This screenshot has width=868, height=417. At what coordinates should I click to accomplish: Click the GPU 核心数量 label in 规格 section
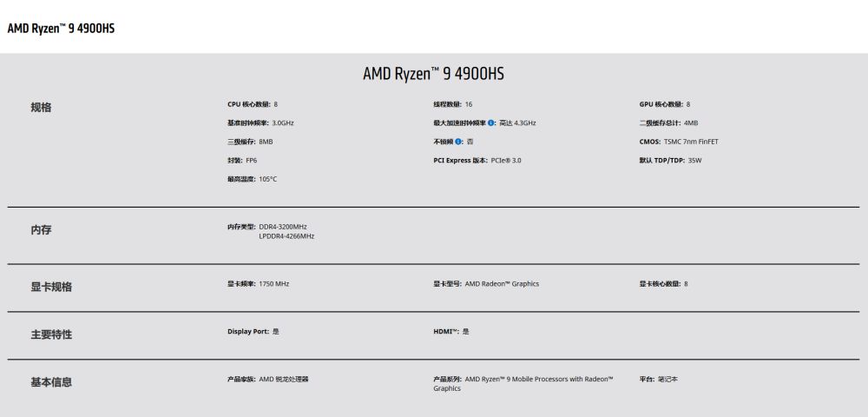tap(661, 104)
